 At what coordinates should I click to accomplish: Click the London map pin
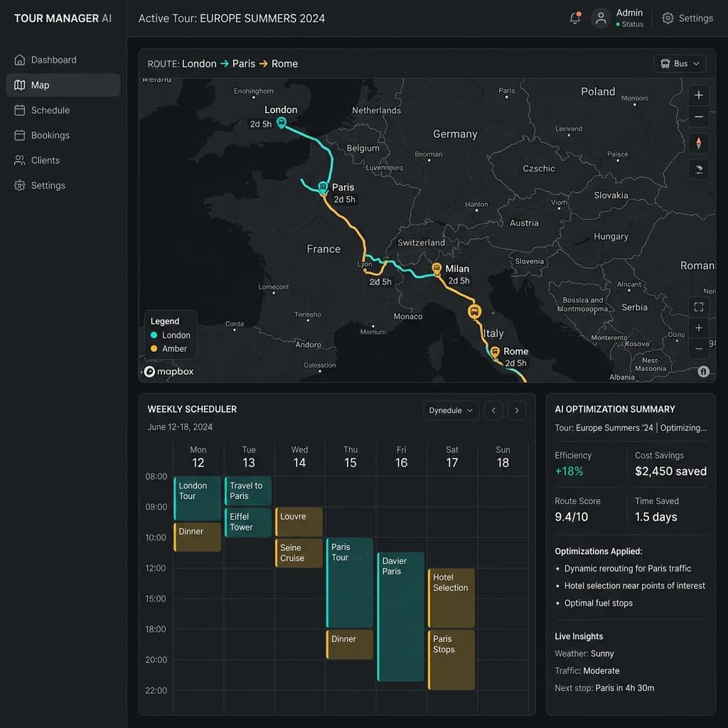tap(282, 122)
